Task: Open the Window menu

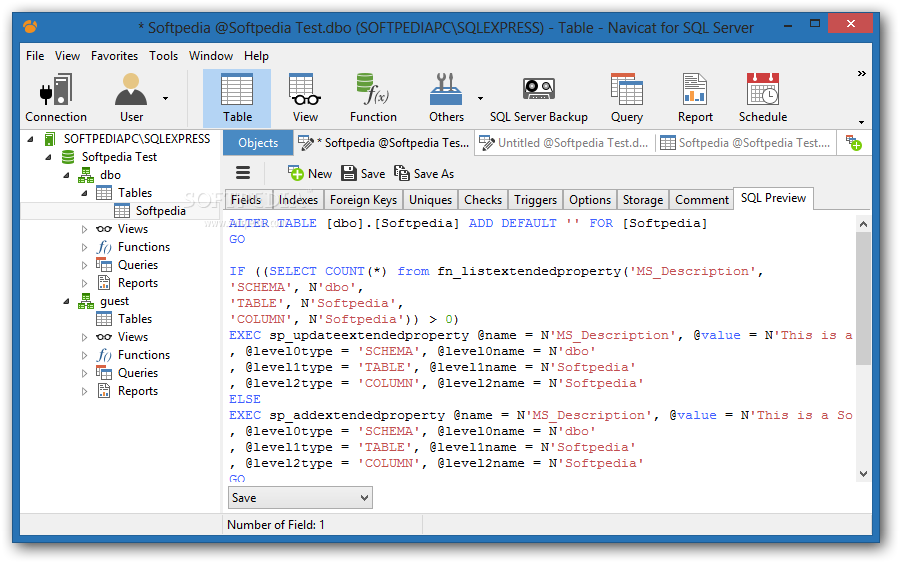Action: click(x=211, y=56)
